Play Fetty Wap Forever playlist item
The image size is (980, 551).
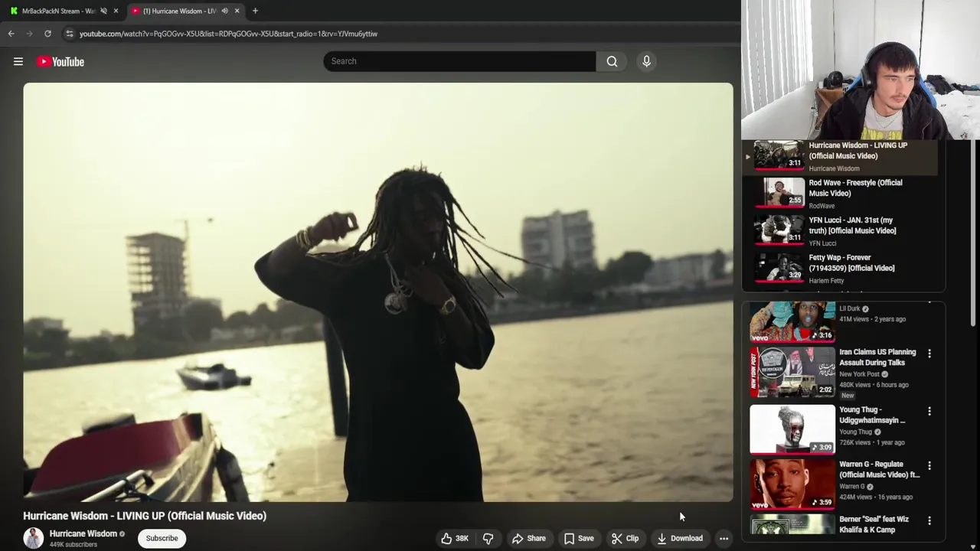[x=779, y=267]
